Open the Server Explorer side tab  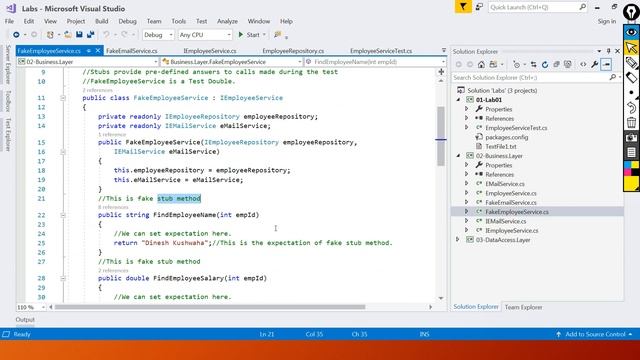point(8,65)
